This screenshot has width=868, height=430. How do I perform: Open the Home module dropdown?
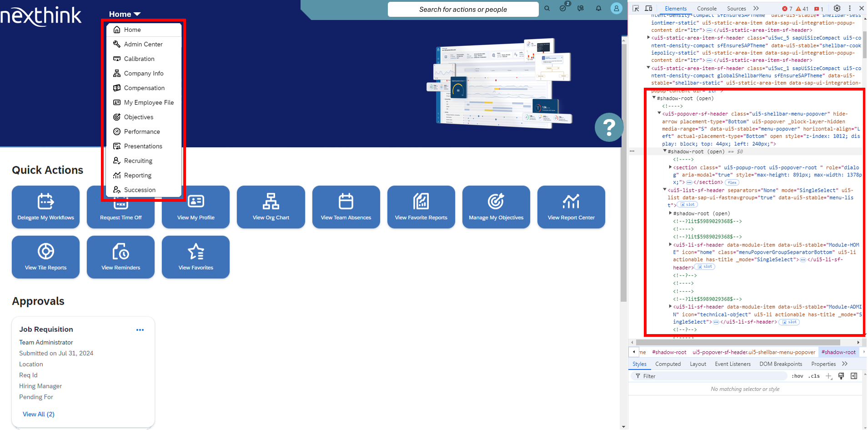[x=125, y=14]
